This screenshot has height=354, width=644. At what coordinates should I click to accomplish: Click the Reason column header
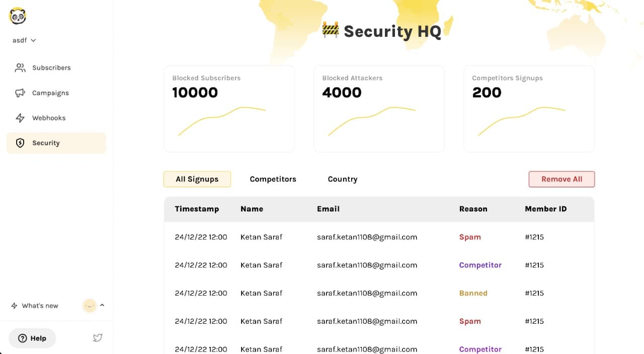[x=473, y=209]
